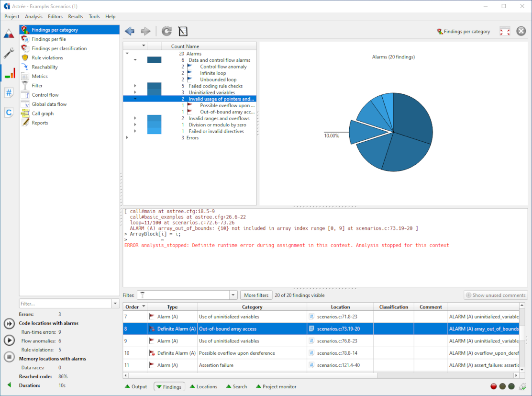Switch to the Locations tab
The height and width of the screenshot is (396, 532).
pyautogui.click(x=204, y=386)
